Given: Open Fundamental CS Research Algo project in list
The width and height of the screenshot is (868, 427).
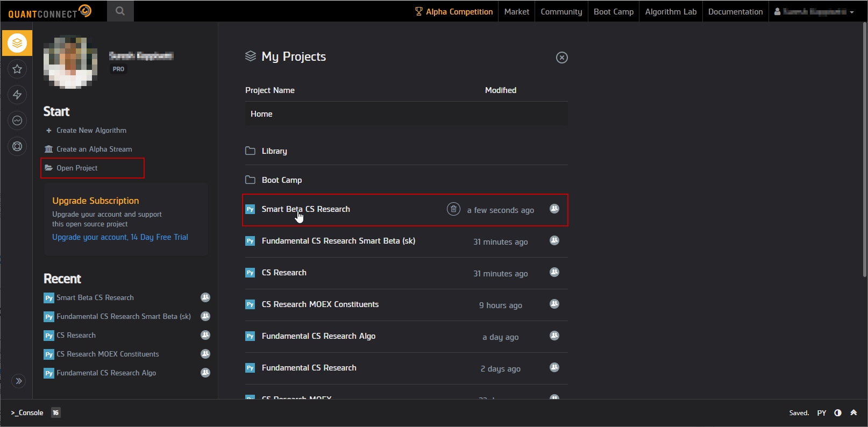Looking at the screenshot, I should click(x=318, y=336).
